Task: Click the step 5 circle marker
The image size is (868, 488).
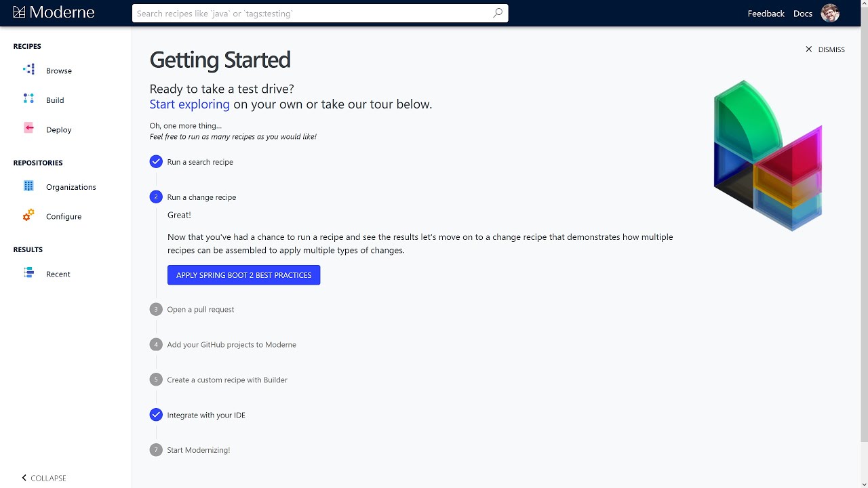Action: click(x=156, y=380)
